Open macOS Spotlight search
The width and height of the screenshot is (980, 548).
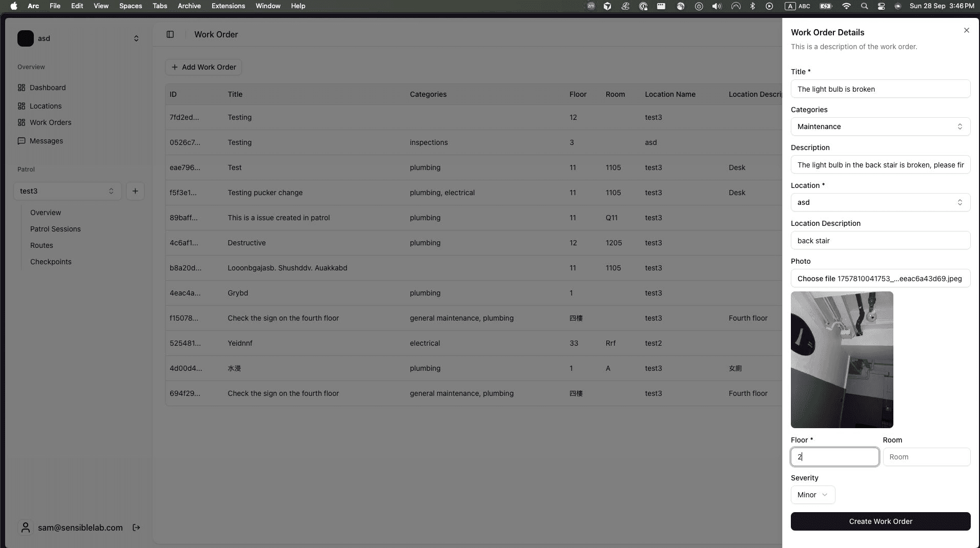pos(864,6)
